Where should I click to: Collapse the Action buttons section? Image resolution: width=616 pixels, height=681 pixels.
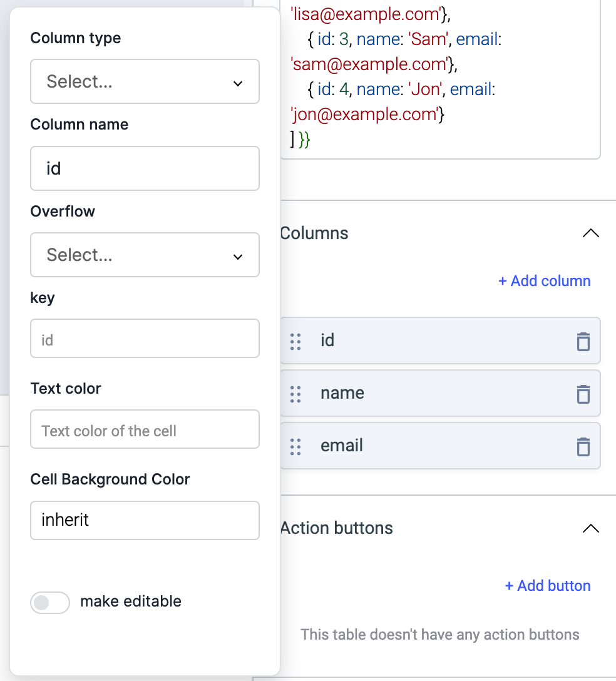[x=590, y=528]
